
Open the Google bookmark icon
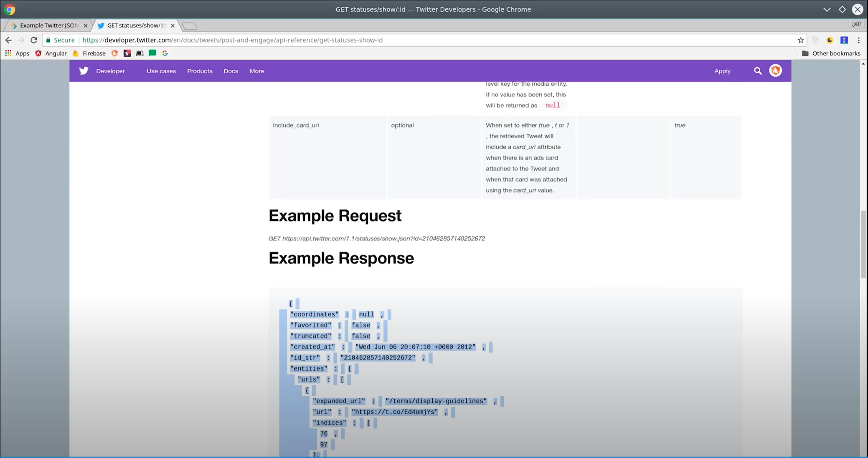(x=165, y=53)
